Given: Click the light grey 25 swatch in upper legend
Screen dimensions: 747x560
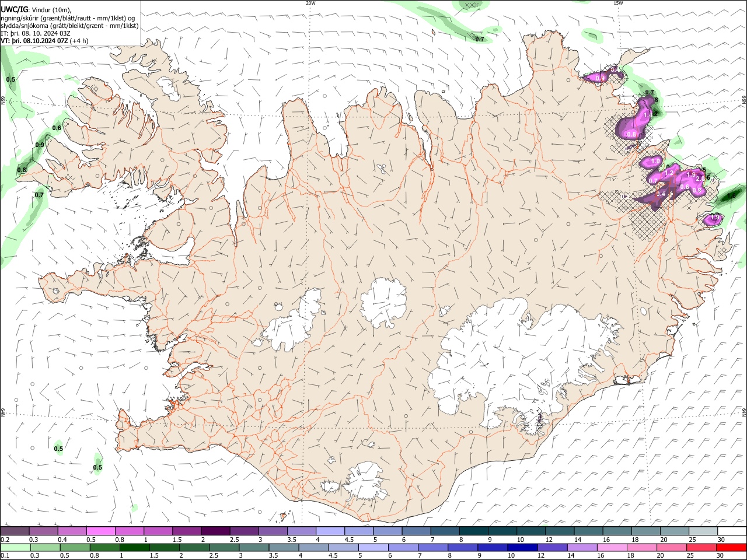Looking at the screenshot, I should pyautogui.click(x=703, y=531).
